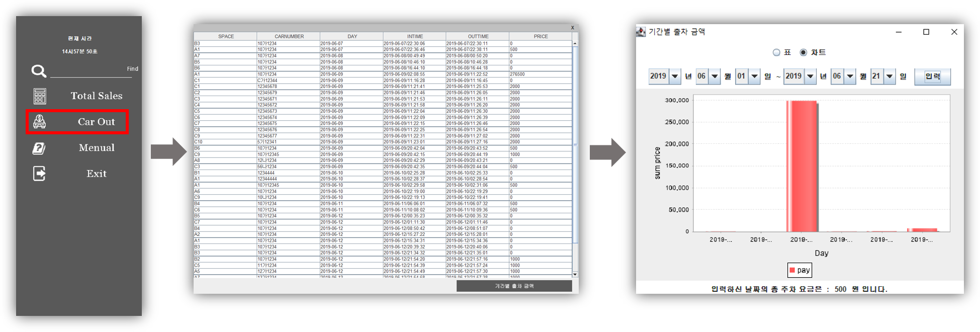Select intime 2019-06-09/02:08:55 cell
Viewport: 980px width, 332px height.
click(414, 74)
